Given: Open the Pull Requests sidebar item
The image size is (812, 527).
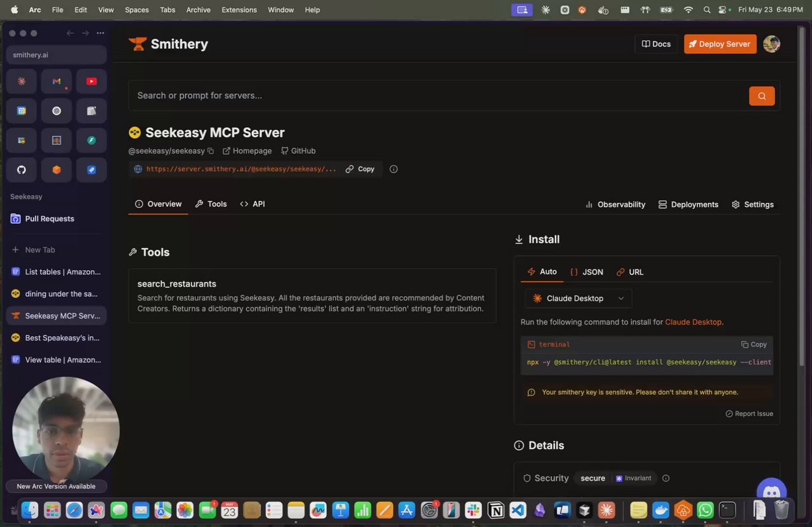Looking at the screenshot, I should point(56,219).
